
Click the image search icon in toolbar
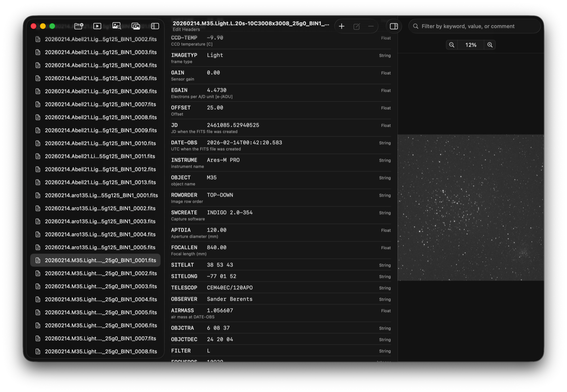tap(117, 26)
